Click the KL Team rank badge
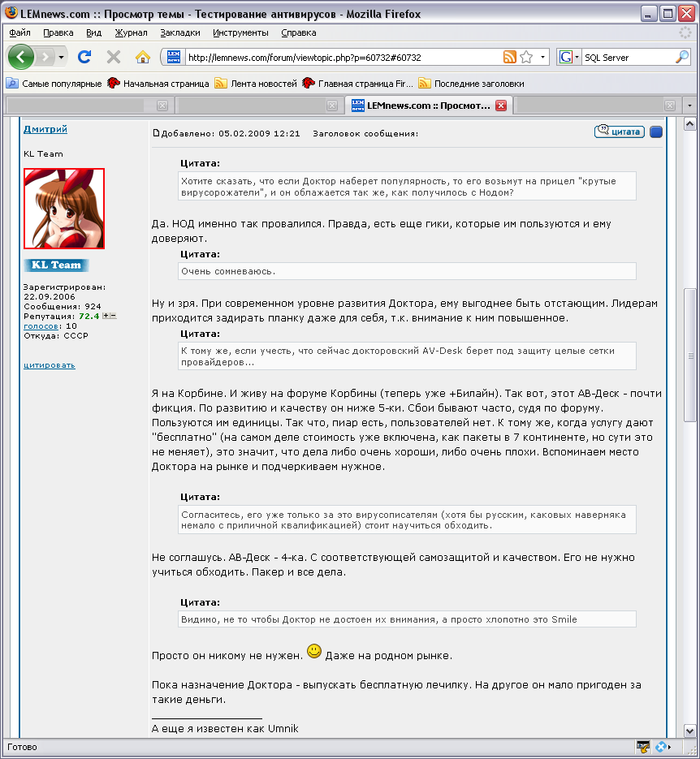The image size is (700, 759). coord(56,265)
